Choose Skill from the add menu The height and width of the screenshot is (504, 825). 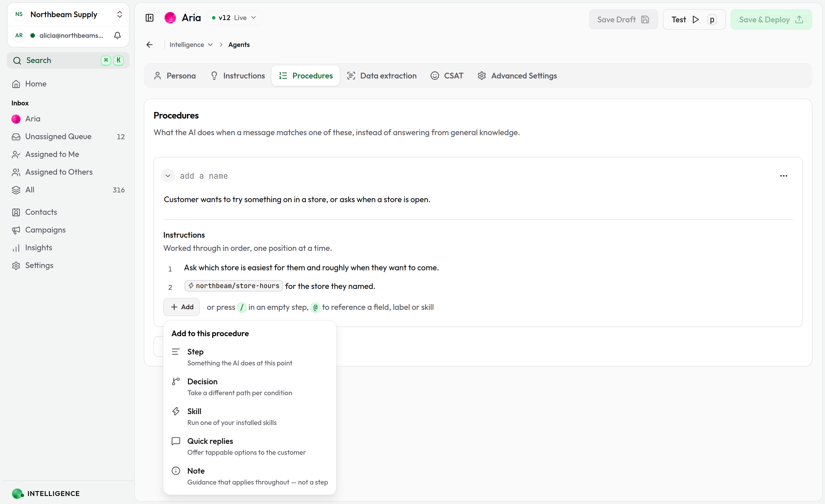pos(250,417)
